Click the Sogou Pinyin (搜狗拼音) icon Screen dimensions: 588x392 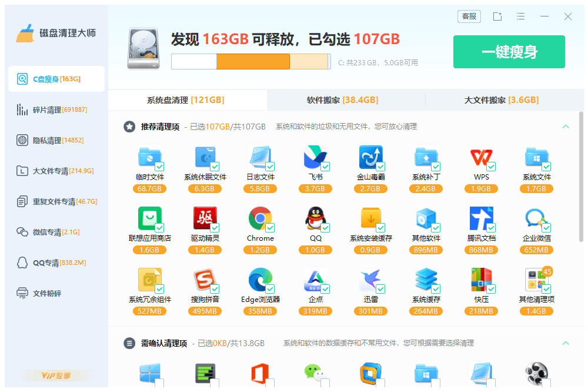[x=205, y=280]
